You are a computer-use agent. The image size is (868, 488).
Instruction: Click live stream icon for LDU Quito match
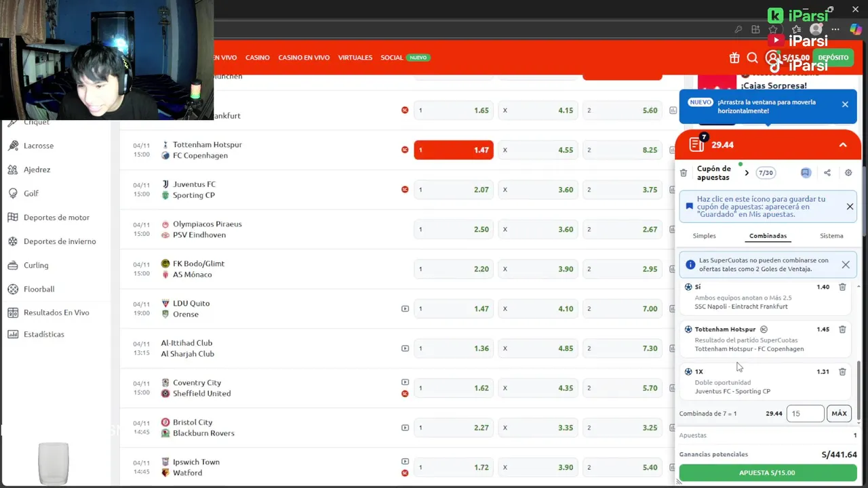[405, 308]
